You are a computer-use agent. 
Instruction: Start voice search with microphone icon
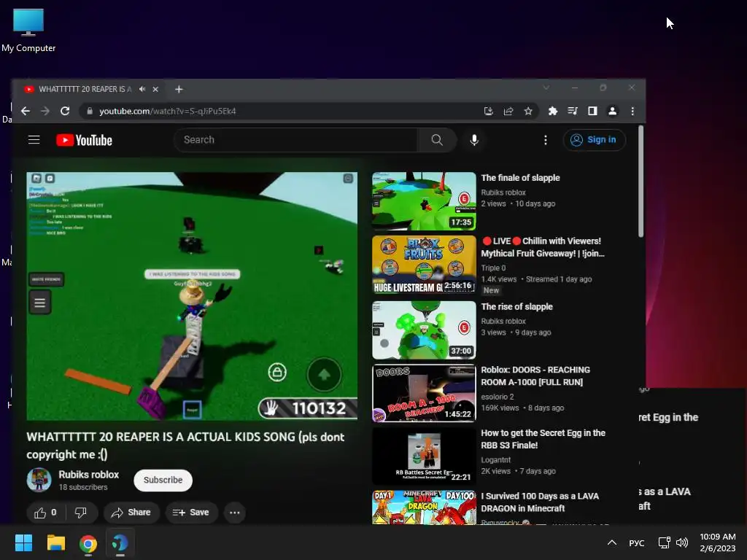(x=474, y=139)
